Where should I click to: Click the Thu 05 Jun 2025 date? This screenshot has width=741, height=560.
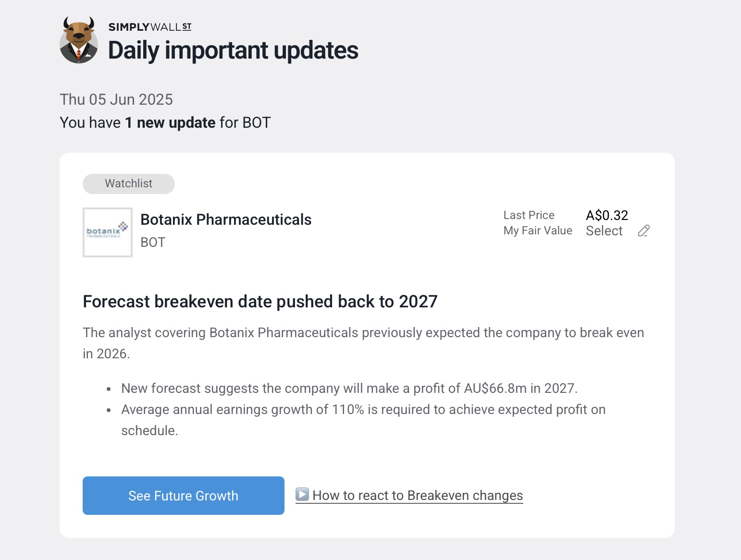tap(116, 99)
